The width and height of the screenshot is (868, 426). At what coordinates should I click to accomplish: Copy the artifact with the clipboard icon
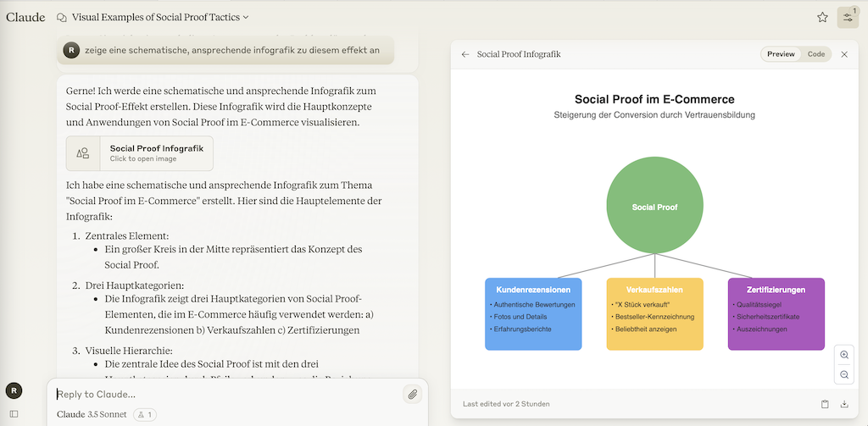825,404
